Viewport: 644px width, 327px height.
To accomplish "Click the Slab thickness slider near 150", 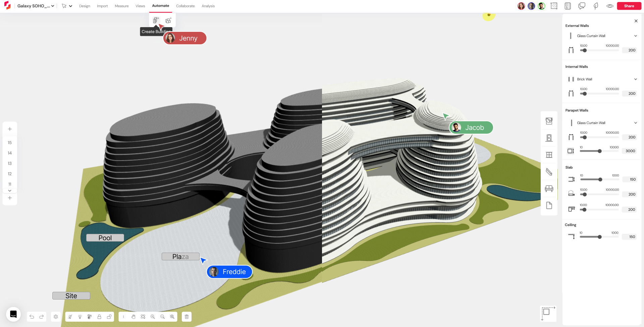I will coord(599,180).
